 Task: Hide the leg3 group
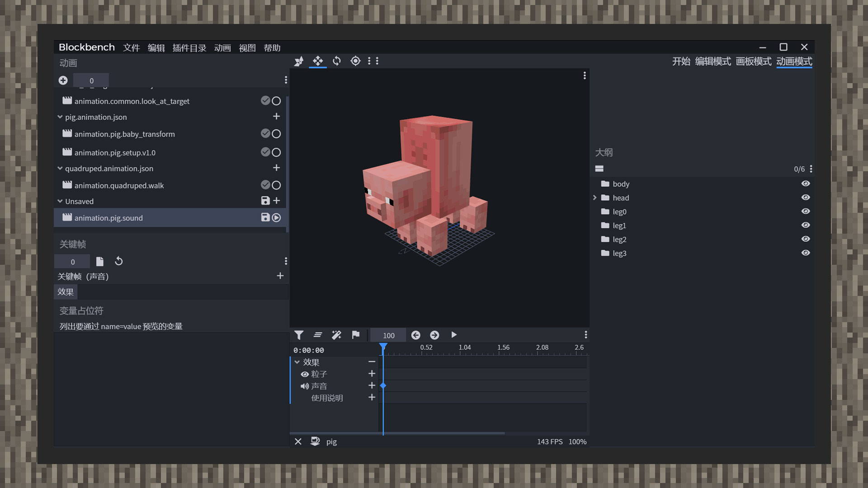(806, 253)
